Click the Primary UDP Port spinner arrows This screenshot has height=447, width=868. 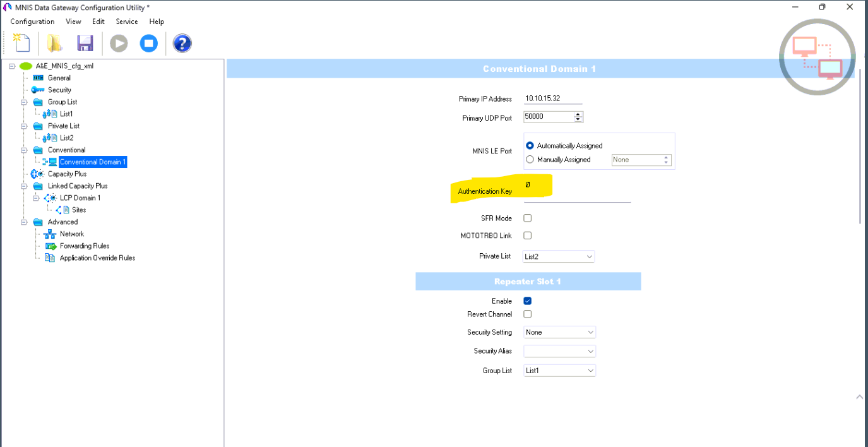pyautogui.click(x=578, y=117)
